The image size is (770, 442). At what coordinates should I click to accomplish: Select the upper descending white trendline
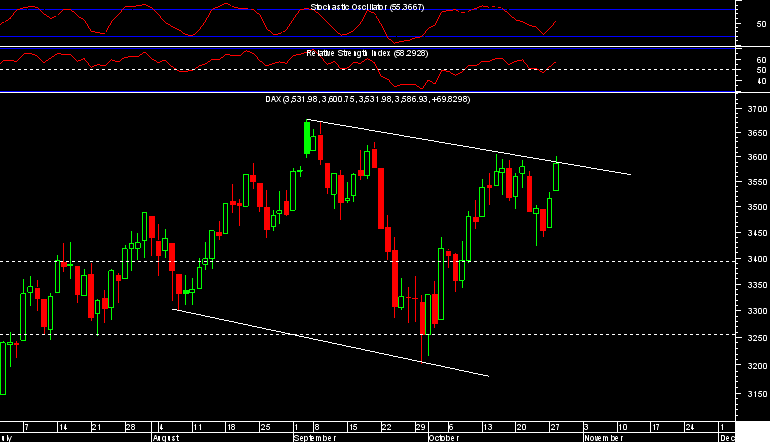[x=469, y=147]
